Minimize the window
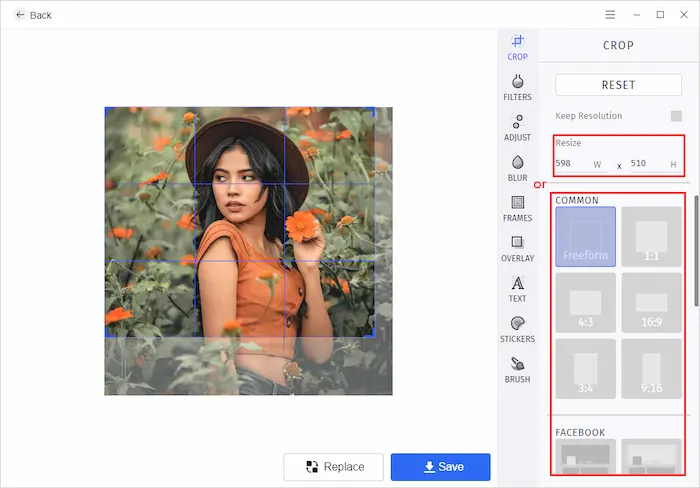This screenshot has width=700, height=488. tap(637, 15)
